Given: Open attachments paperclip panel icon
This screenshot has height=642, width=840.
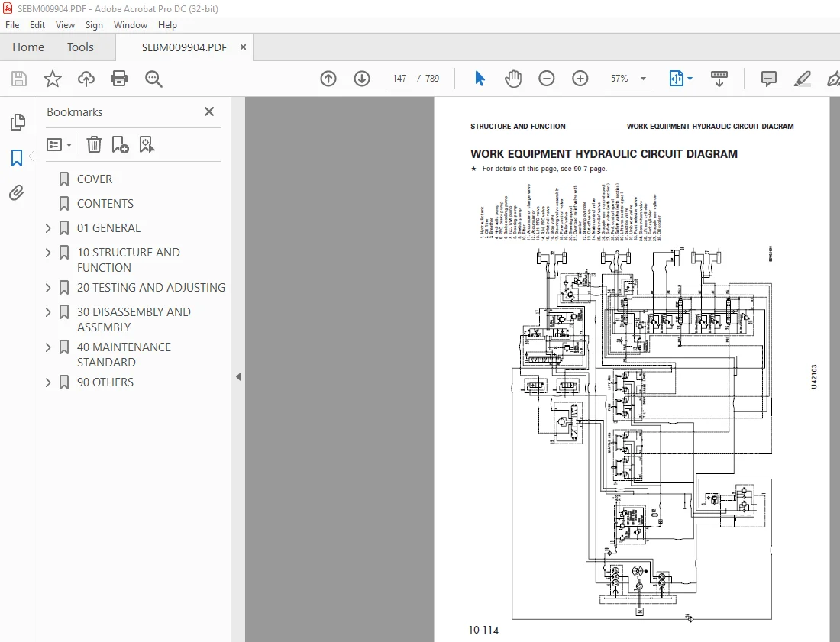Looking at the screenshot, I should [x=17, y=193].
